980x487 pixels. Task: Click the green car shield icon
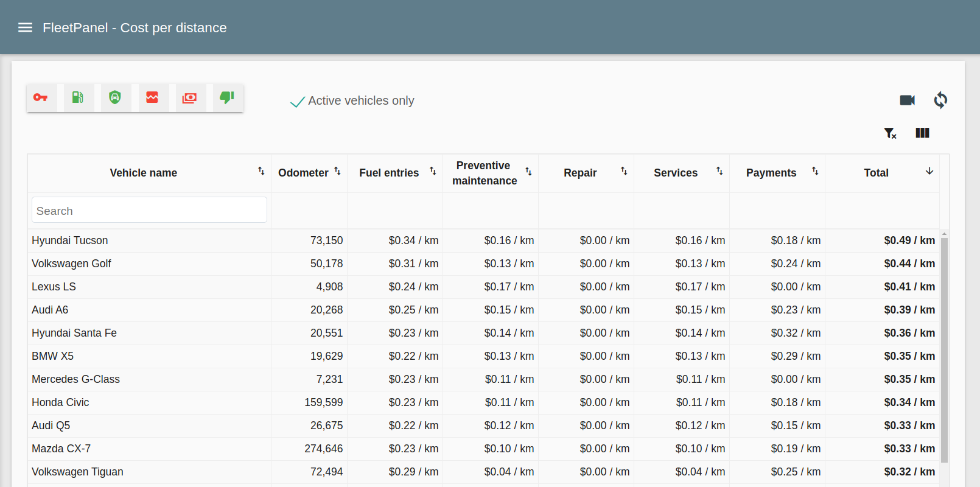[x=115, y=97]
